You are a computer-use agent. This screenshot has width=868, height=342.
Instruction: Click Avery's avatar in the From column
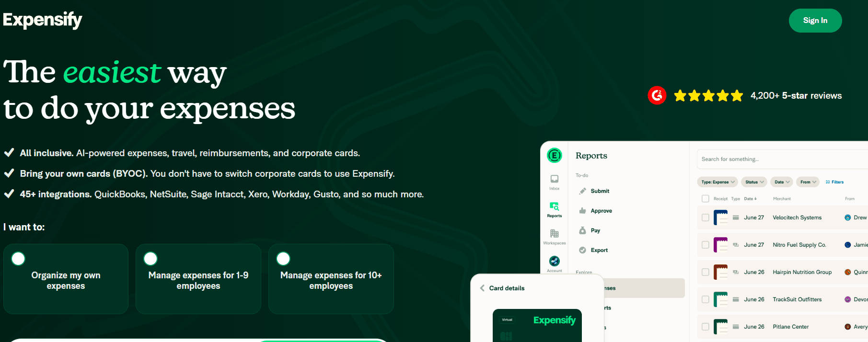point(848,327)
